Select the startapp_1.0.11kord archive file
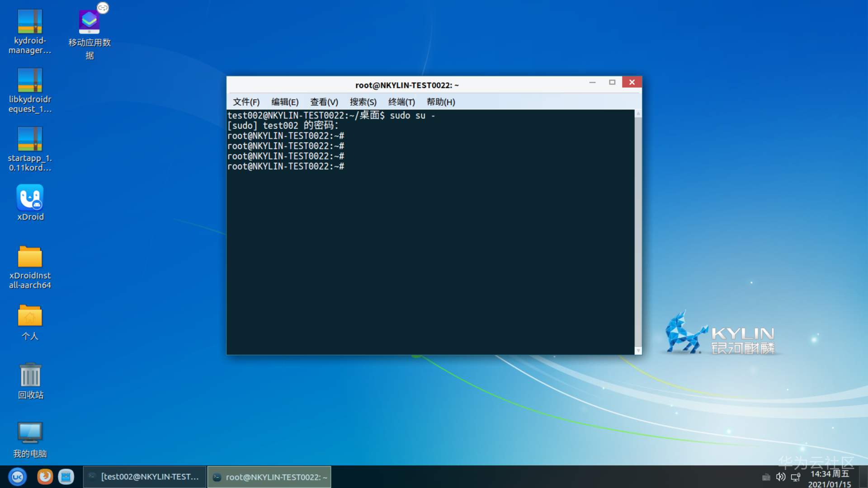This screenshot has width=868, height=488. [30, 139]
